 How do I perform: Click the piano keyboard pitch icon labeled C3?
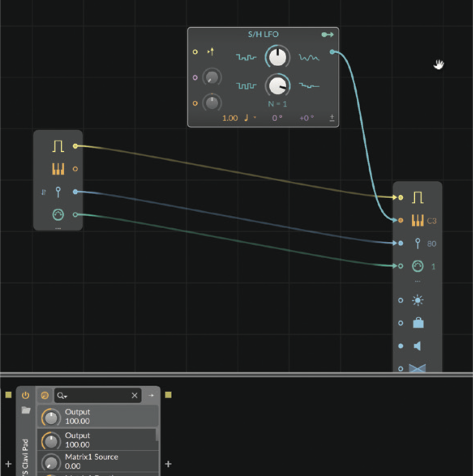[x=419, y=220]
